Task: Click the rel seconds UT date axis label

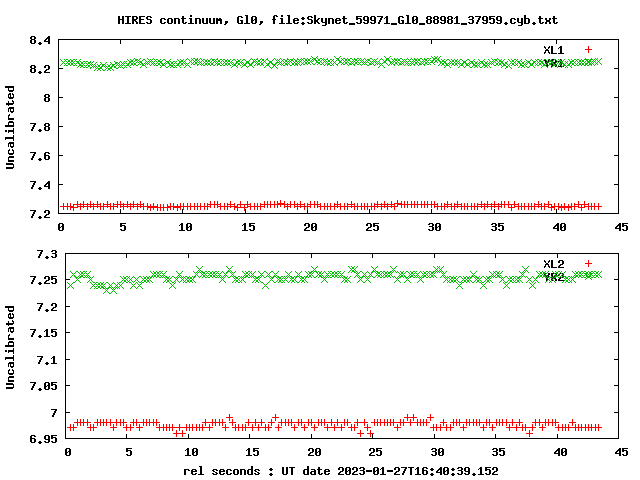Action: point(341,471)
